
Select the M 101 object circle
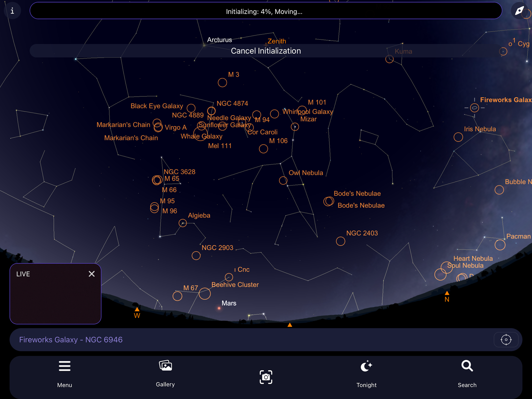click(x=302, y=110)
